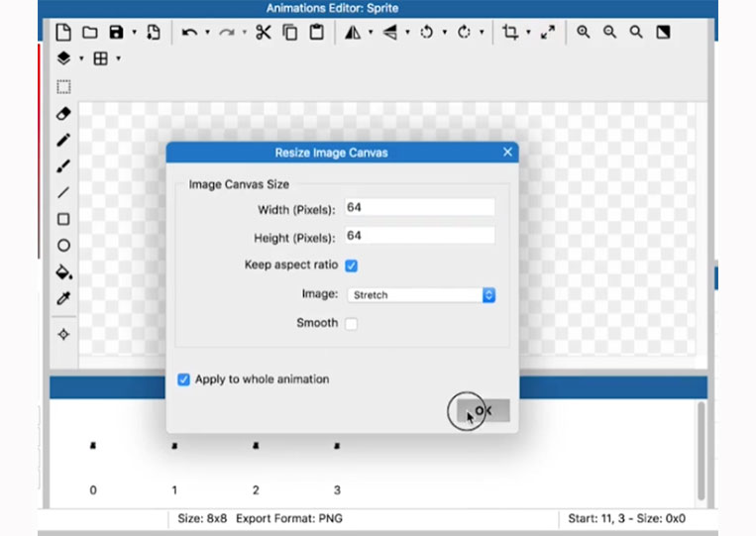Click the Layers stack icon
This screenshot has width=756, height=536.
[x=63, y=58]
